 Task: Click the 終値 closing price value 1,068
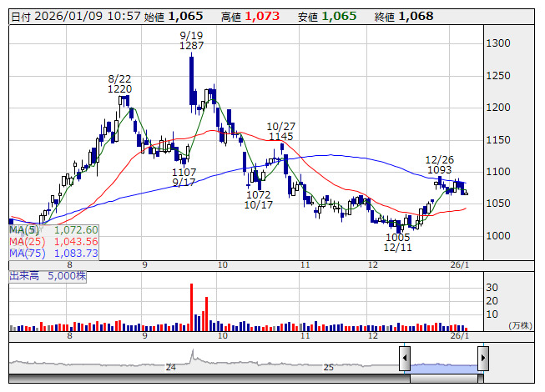click(416, 16)
